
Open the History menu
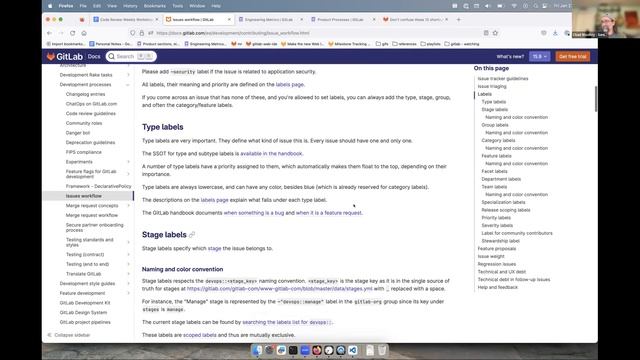(x=130, y=6)
